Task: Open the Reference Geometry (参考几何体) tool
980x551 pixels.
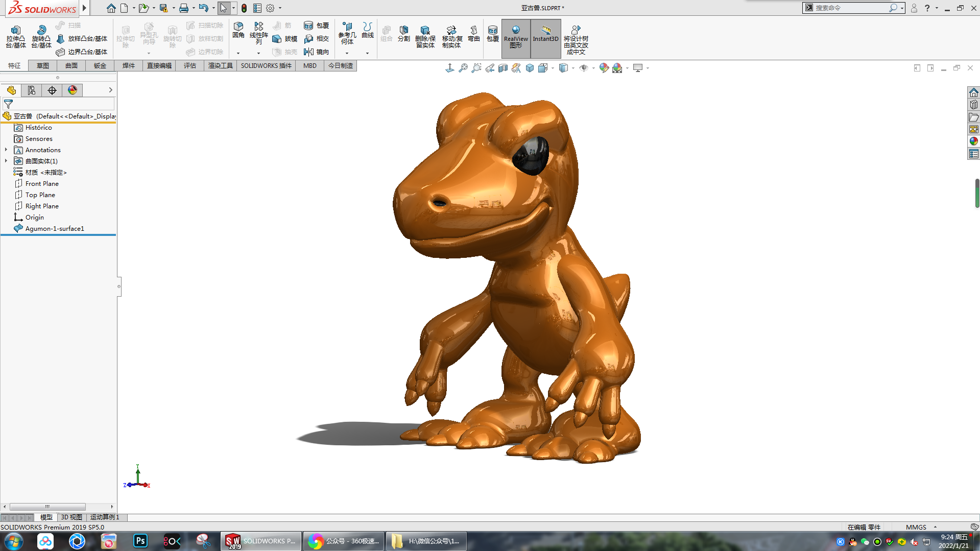Action: coord(347,33)
